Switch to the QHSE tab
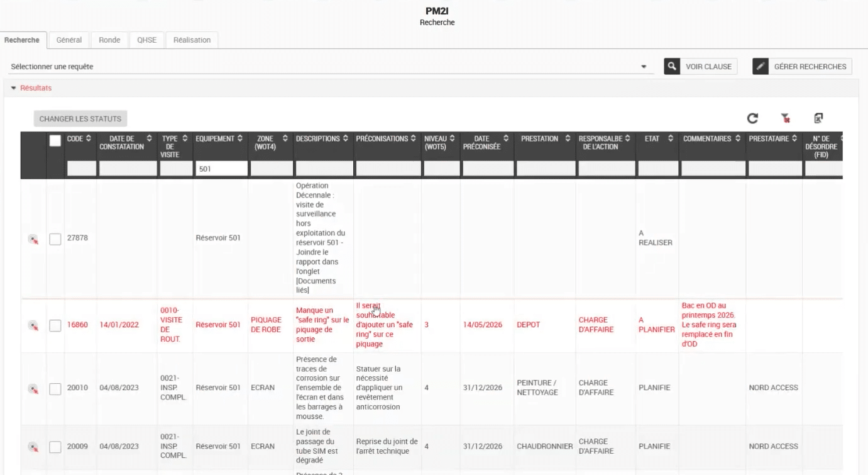This screenshot has height=475, width=868. [x=146, y=40]
